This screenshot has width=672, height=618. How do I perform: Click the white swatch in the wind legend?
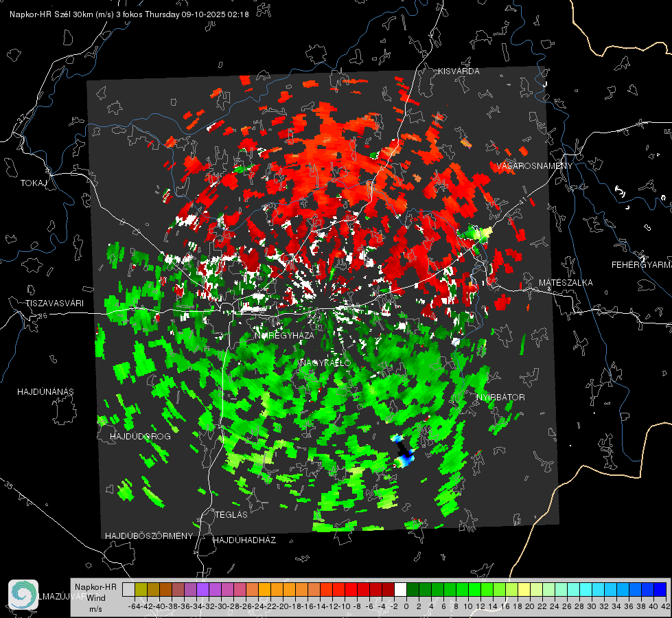(x=400, y=590)
